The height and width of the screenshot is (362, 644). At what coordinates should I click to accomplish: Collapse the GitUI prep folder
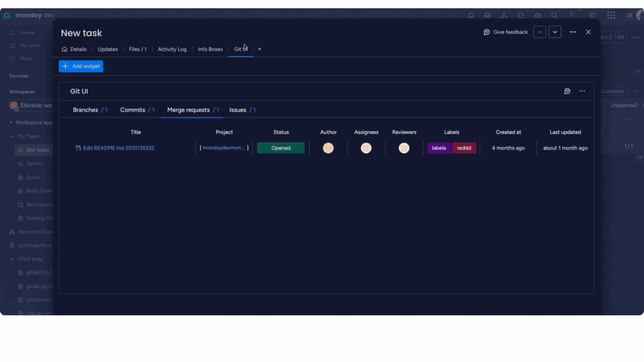point(12,259)
